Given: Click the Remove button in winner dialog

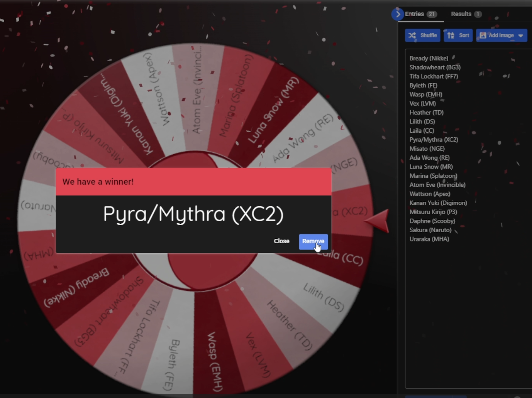Looking at the screenshot, I should pyautogui.click(x=313, y=241).
